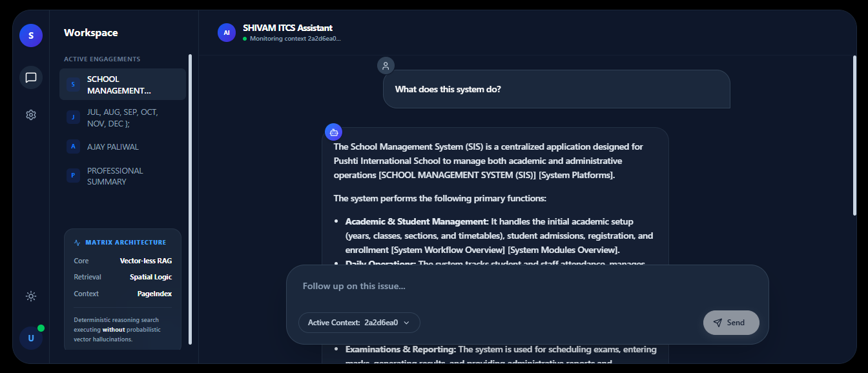Click the pulse icon beside Matrix Architecture
The height and width of the screenshot is (373, 868).
(77, 243)
